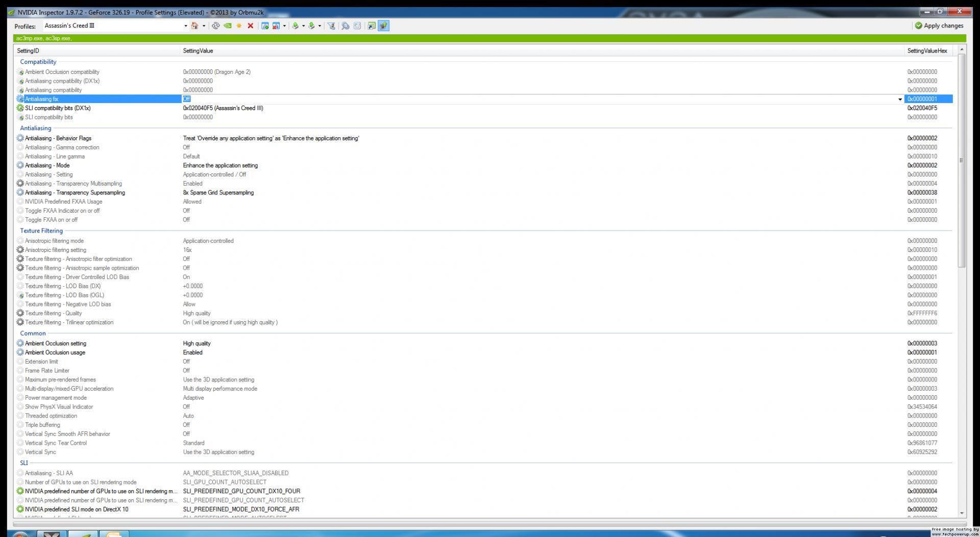
Task: Click the value 'SLI_PREDEFINED_GPU_COUNT_DX10_FOUR'
Action: pyautogui.click(x=241, y=491)
